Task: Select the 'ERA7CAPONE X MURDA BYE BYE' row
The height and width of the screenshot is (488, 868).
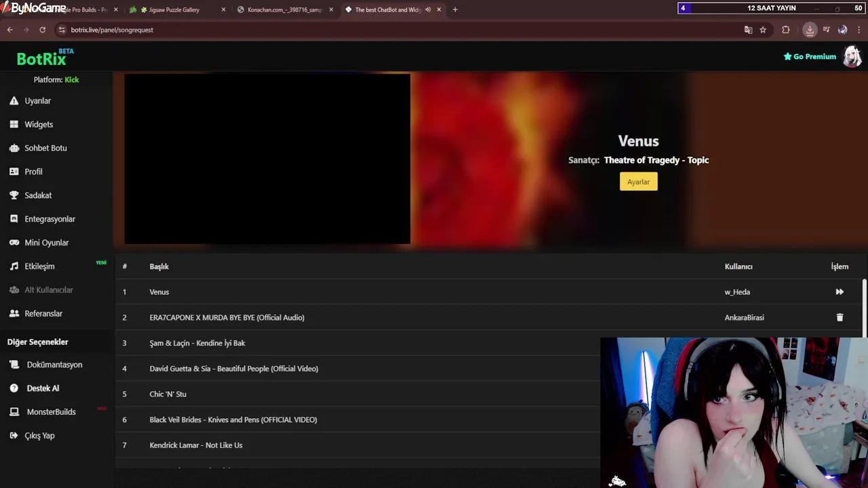Action: click(488, 318)
